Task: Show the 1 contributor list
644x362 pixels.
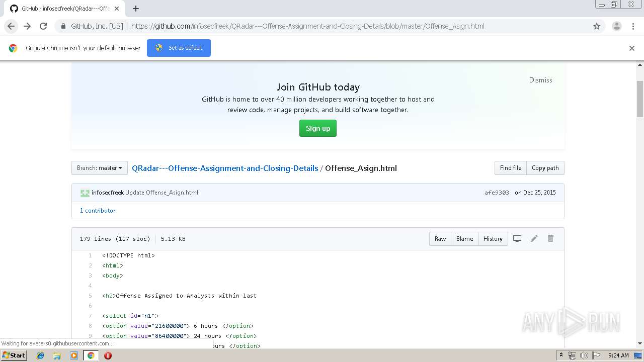Action: (98, 211)
